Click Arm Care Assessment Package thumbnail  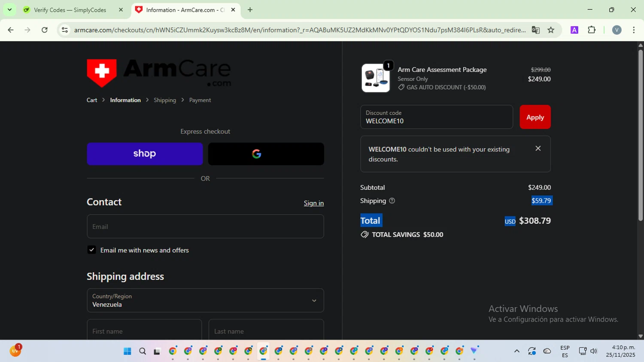click(376, 78)
